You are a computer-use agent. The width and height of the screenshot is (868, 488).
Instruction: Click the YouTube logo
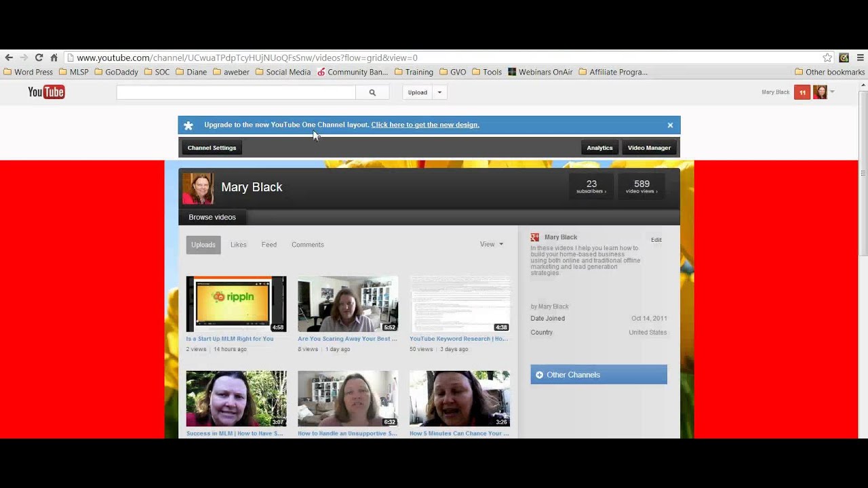coord(46,92)
